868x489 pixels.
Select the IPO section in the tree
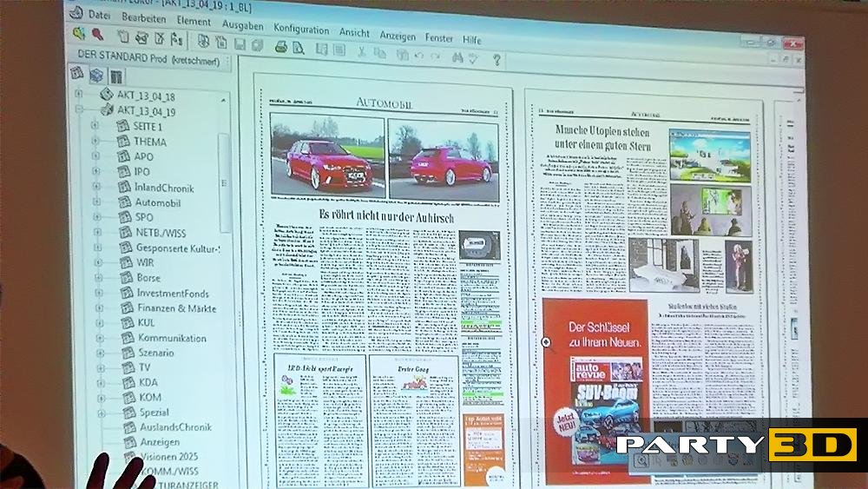[142, 172]
